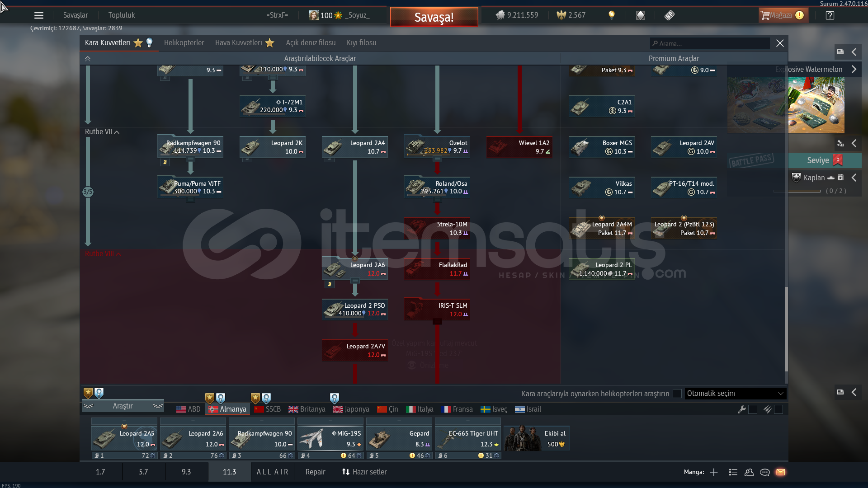Select the İsrail nation flag tab
Screen dimensions: 868x488
pyautogui.click(x=528, y=409)
